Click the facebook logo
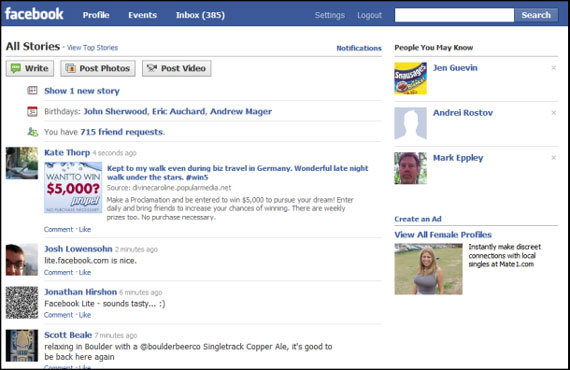This screenshot has height=370, width=570. (x=34, y=14)
